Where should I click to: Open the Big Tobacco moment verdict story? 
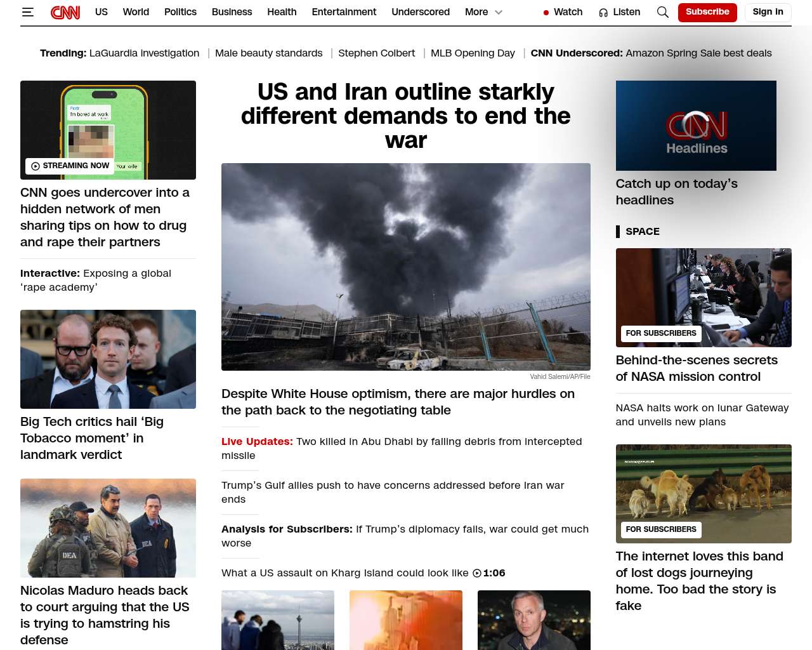pos(92,438)
